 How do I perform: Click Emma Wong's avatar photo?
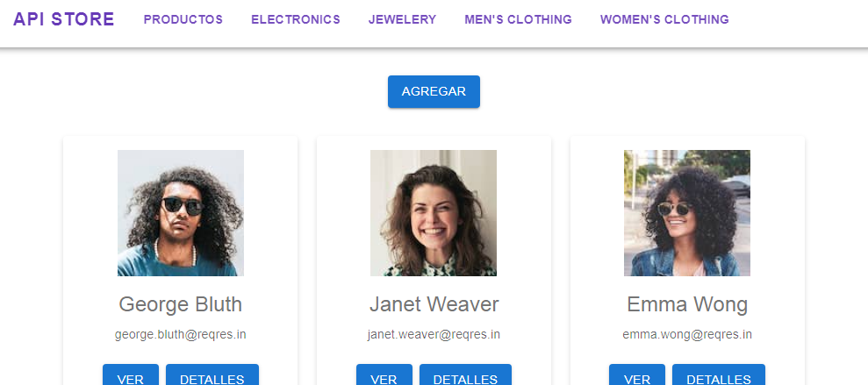(687, 213)
